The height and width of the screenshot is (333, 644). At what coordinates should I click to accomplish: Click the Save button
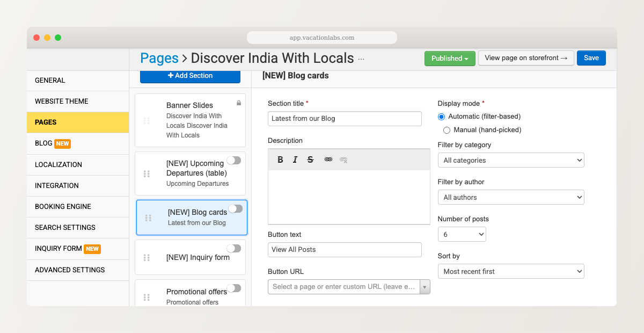pyautogui.click(x=591, y=57)
